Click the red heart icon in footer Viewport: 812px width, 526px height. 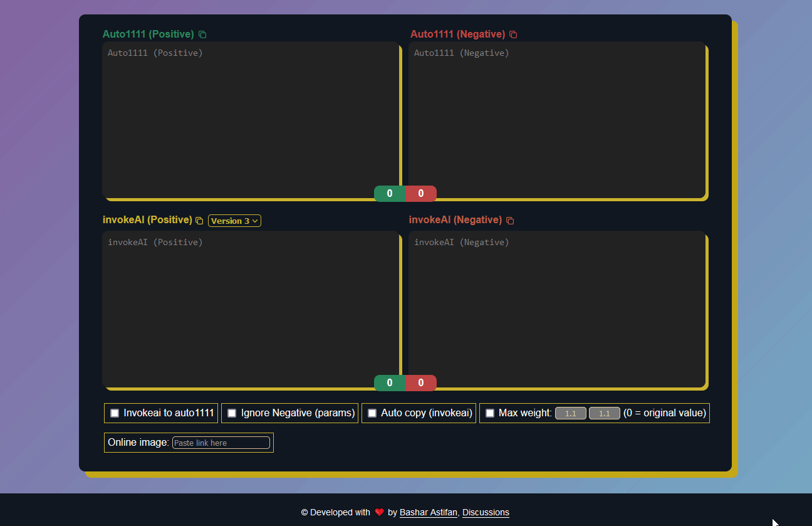[x=379, y=512]
